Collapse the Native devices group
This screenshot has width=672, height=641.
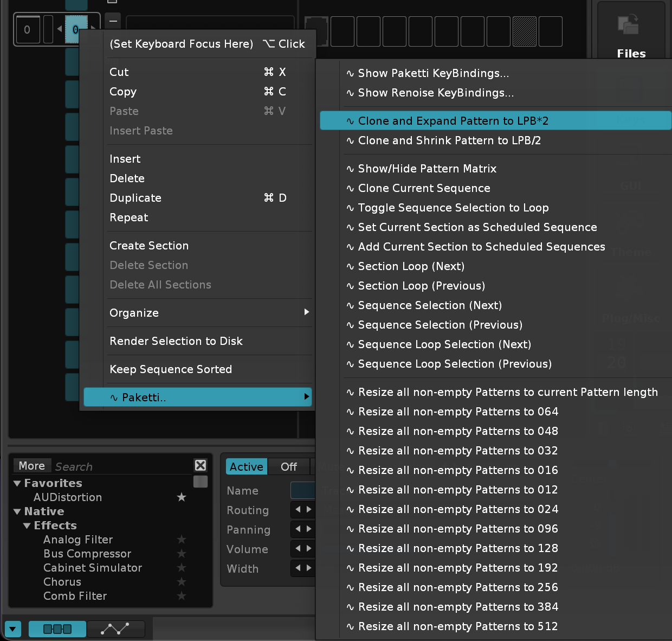17,511
